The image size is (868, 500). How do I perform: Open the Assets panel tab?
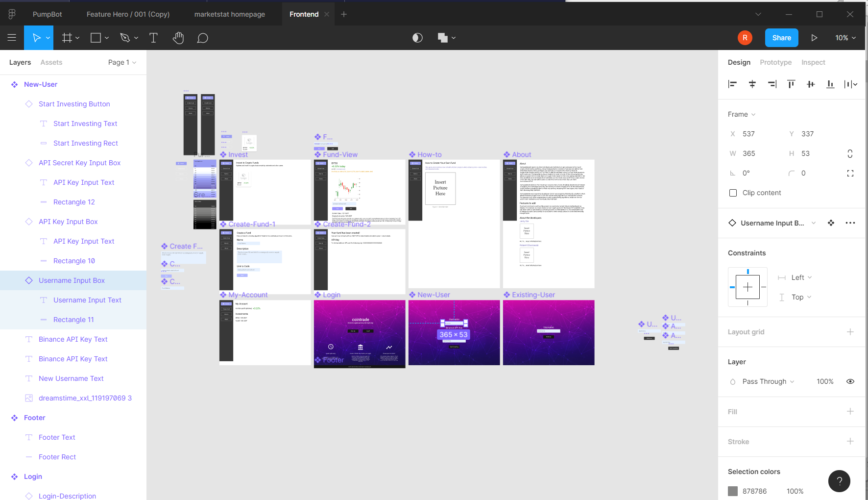51,62
